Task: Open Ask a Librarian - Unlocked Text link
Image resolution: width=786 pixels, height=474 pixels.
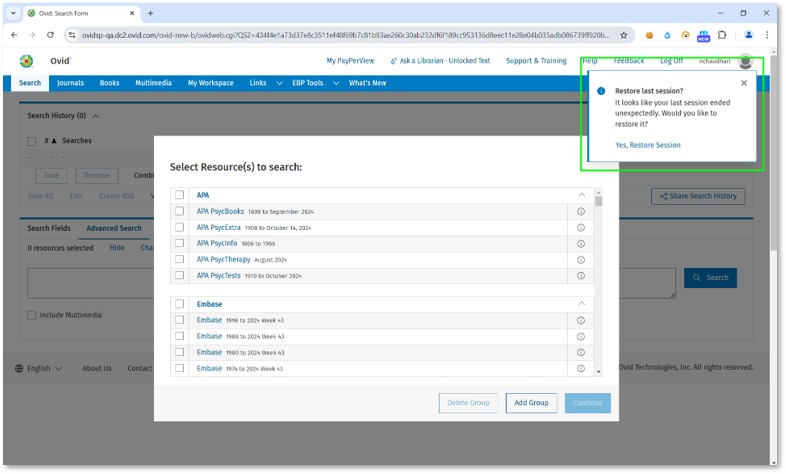Action: pos(440,61)
